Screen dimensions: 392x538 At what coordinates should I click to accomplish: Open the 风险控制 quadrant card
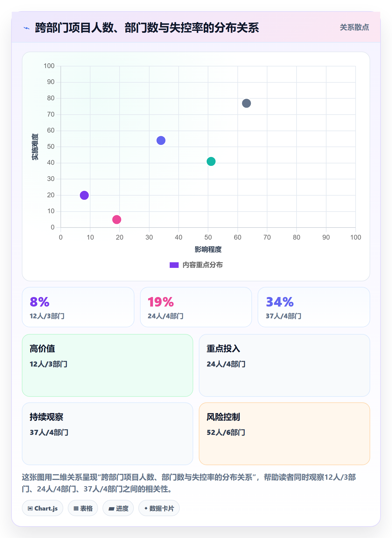point(284,434)
